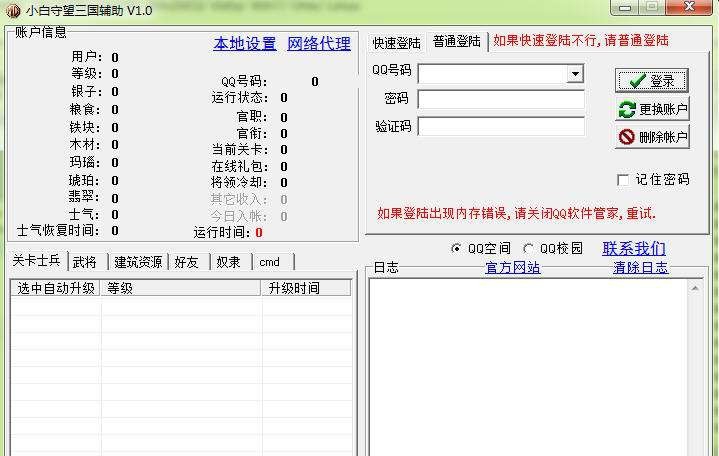Open the 官方网站 link
The height and width of the screenshot is (456, 719).
pos(513,267)
